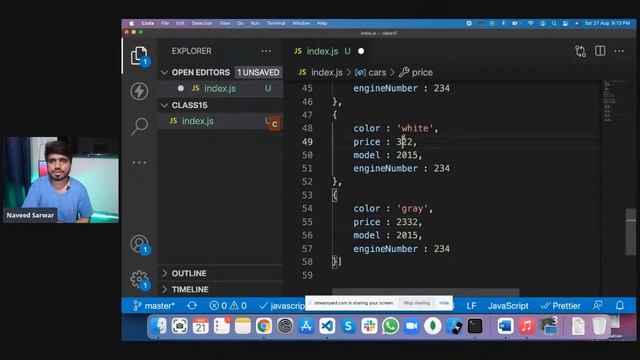Click Naveed Sarwar webcam thumbnail
Viewport: 640px width, 360px height.
click(x=61, y=180)
